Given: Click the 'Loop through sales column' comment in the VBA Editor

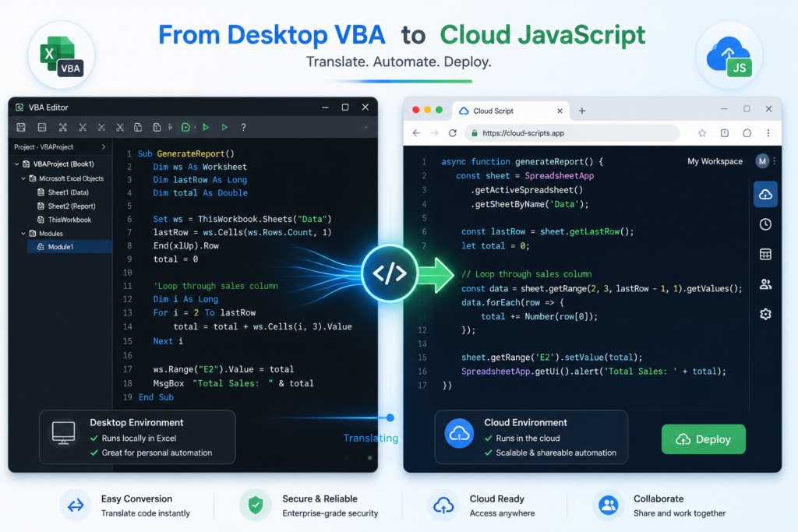Looking at the screenshot, I should pos(215,286).
